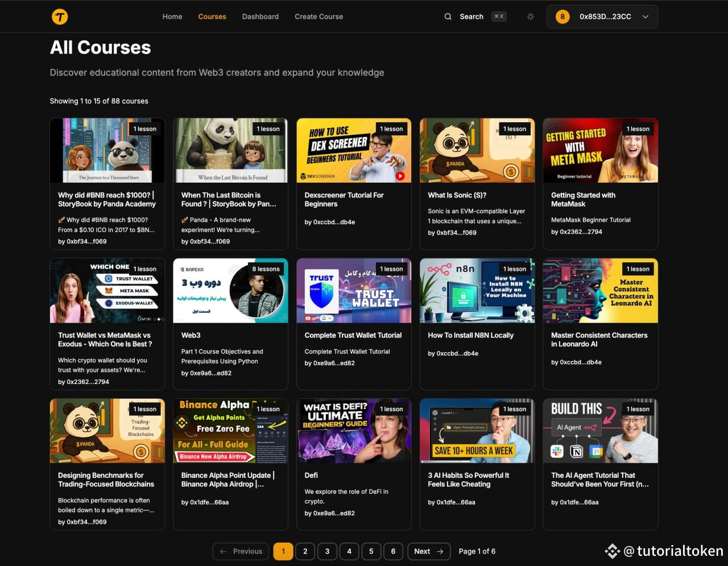This screenshot has height=566, width=728.
Task: Click '1 lesson' badge on Defi course
Action: (x=391, y=409)
